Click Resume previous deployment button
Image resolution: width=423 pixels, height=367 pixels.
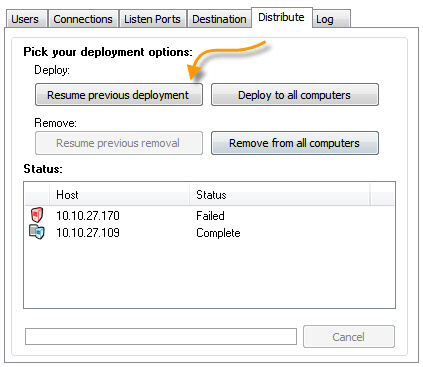coord(119,95)
